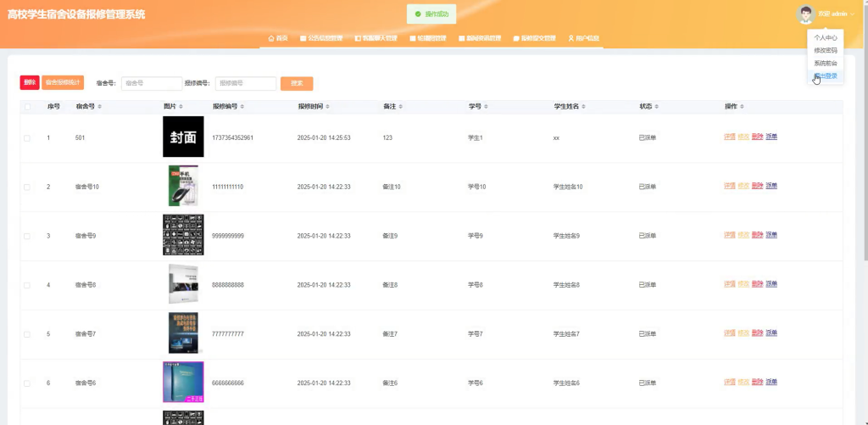868x425 pixels.
Task: Select 系统前台 in user menu
Action: [826, 63]
